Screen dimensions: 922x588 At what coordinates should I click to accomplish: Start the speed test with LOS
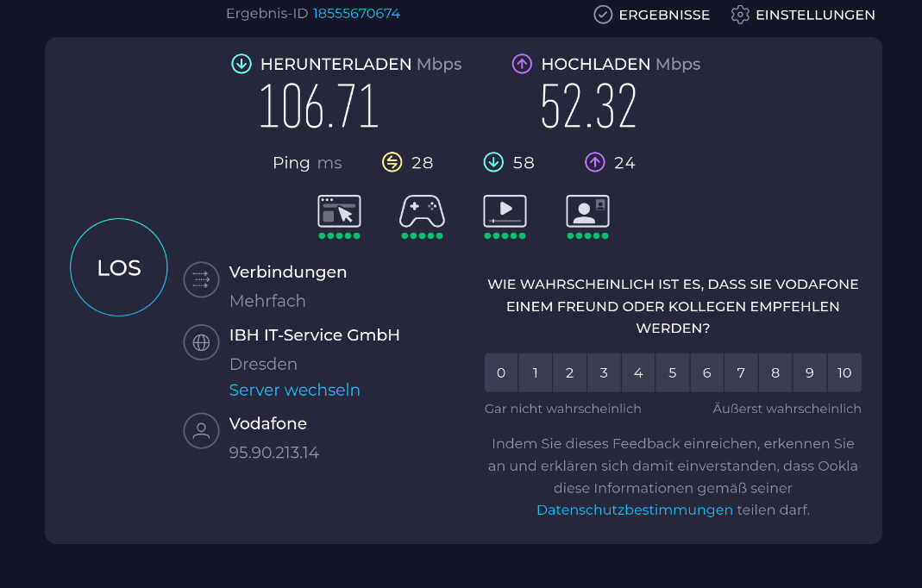(119, 268)
